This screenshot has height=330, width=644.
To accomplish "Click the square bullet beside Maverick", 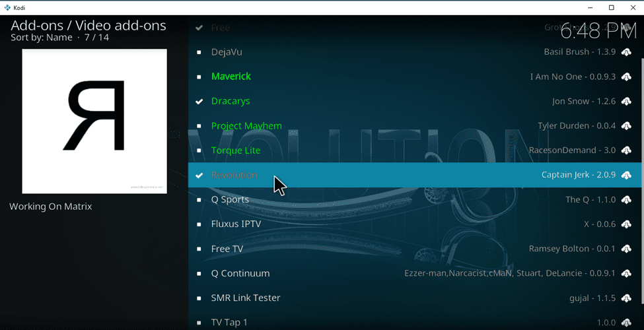I will pyautogui.click(x=199, y=77).
